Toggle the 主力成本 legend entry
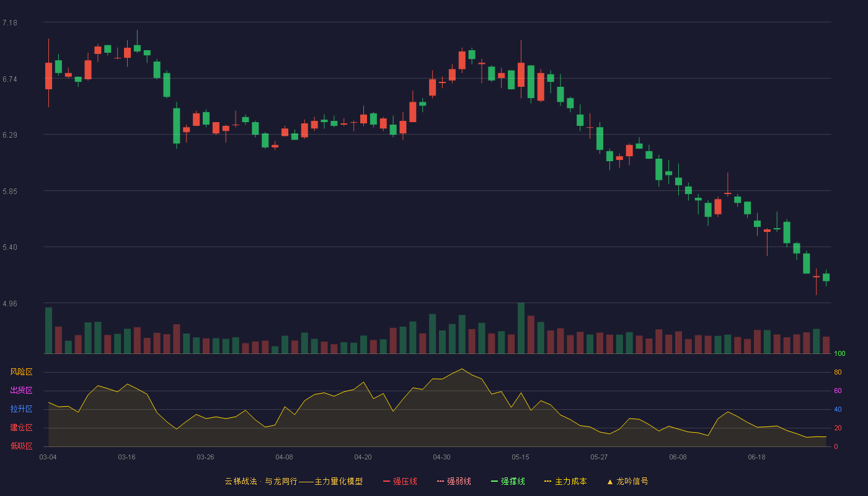Screen dimensions: 868x496 (x=565, y=481)
